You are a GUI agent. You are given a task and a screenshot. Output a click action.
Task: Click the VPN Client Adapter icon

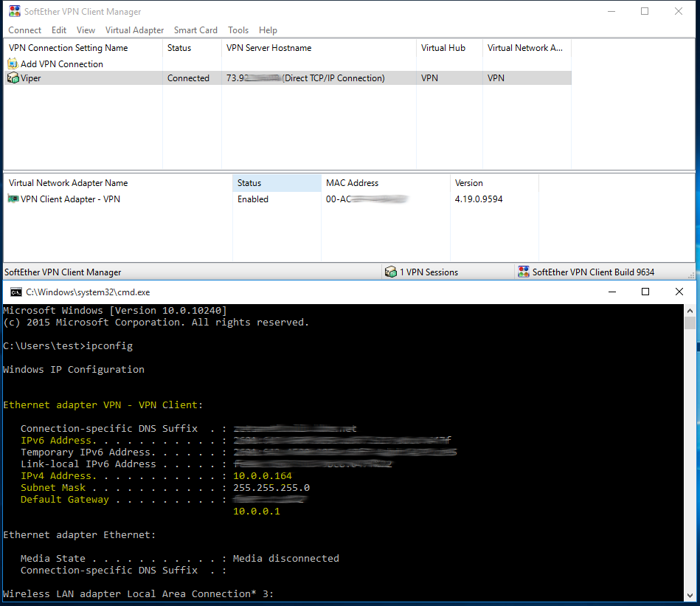tap(13, 199)
